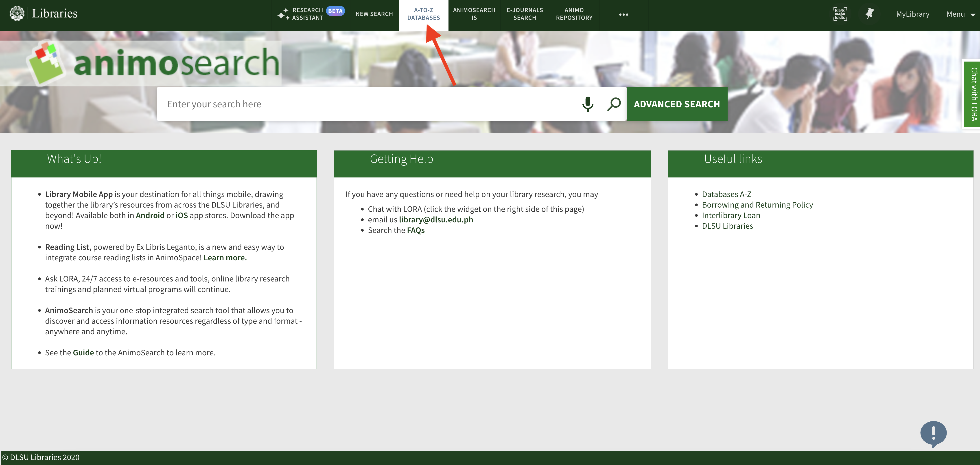
Task: Click the microphone voice search icon
Action: point(587,104)
